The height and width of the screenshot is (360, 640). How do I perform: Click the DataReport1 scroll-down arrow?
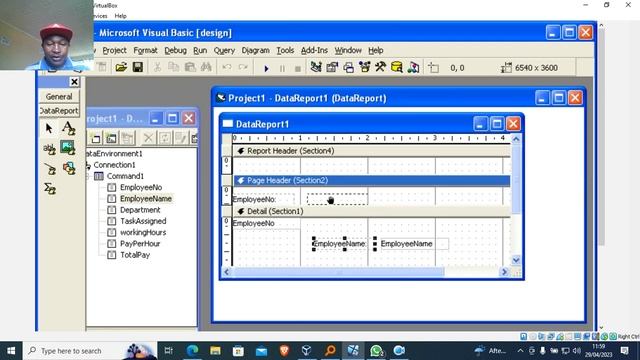[x=516, y=260]
